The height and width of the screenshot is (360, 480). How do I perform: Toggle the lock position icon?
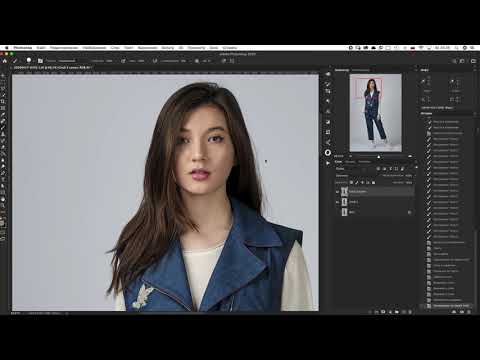(x=362, y=182)
